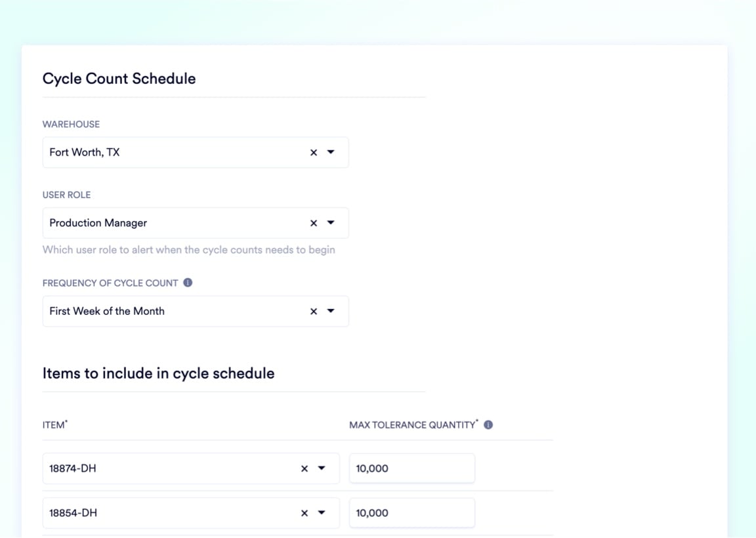Edit the tolerance quantity for 18874-DH

(411, 468)
